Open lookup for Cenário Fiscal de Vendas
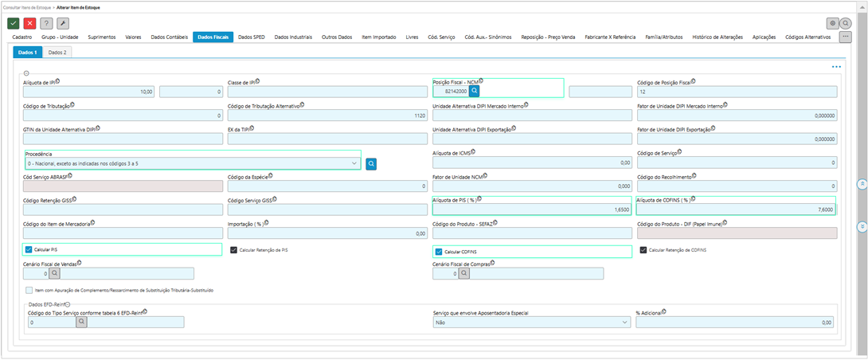This screenshot has height=360, width=868. click(x=54, y=273)
